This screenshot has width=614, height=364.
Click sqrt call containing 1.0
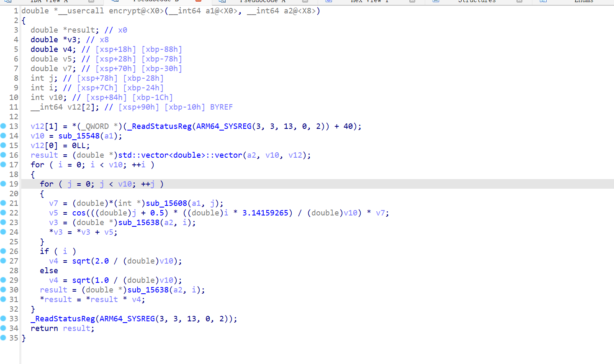pos(81,280)
